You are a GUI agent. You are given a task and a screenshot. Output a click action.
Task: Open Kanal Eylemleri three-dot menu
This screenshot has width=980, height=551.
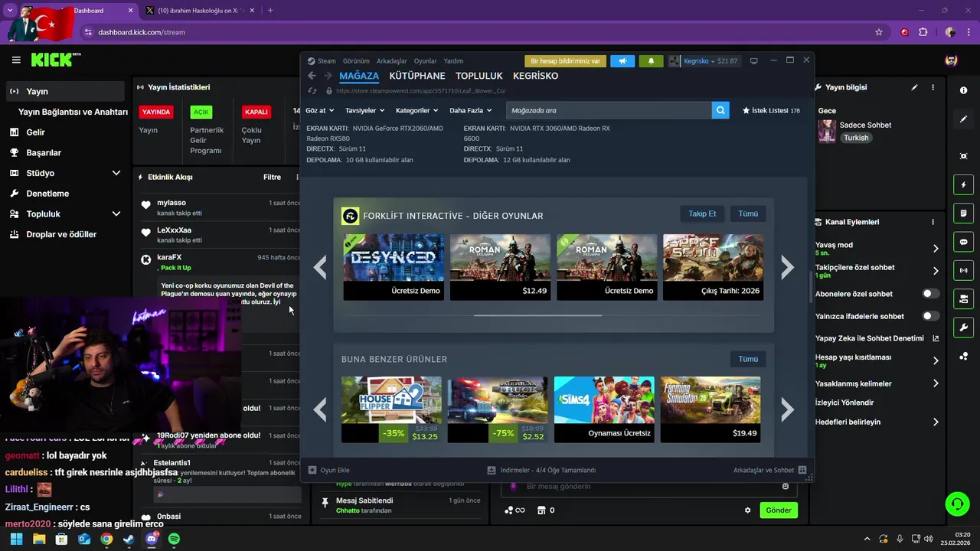click(x=933, y=222)
